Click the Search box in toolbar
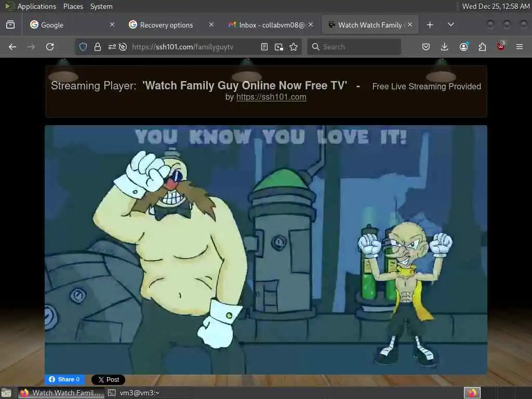 pos(354,47)
